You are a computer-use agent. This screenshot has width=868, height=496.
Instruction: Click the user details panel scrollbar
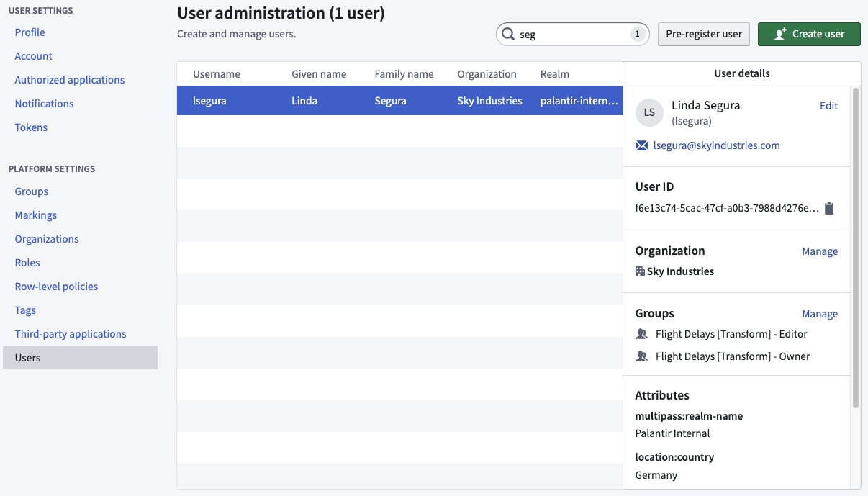coord(855,248)
